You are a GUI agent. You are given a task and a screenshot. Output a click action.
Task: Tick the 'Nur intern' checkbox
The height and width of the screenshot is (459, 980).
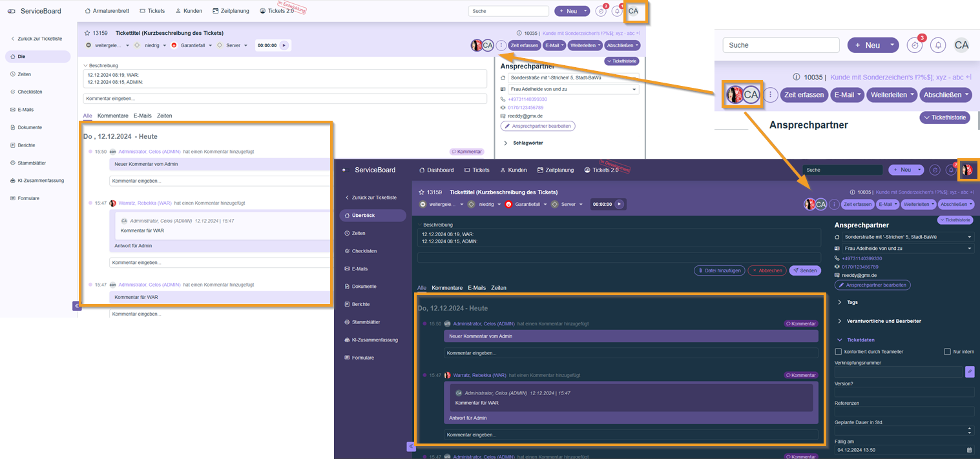(947, 352)
